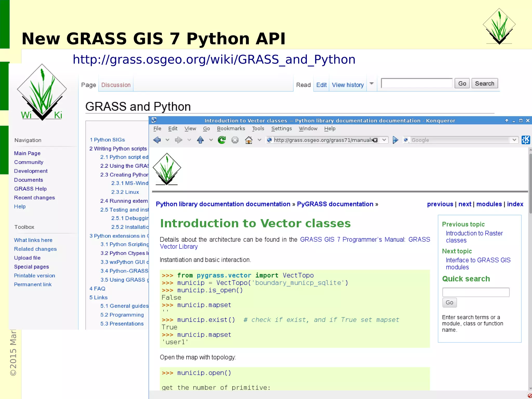This screenshot has height=399, width=532.
Task: Go to the Home page icon in Konqueror
Action: (249, 140)
